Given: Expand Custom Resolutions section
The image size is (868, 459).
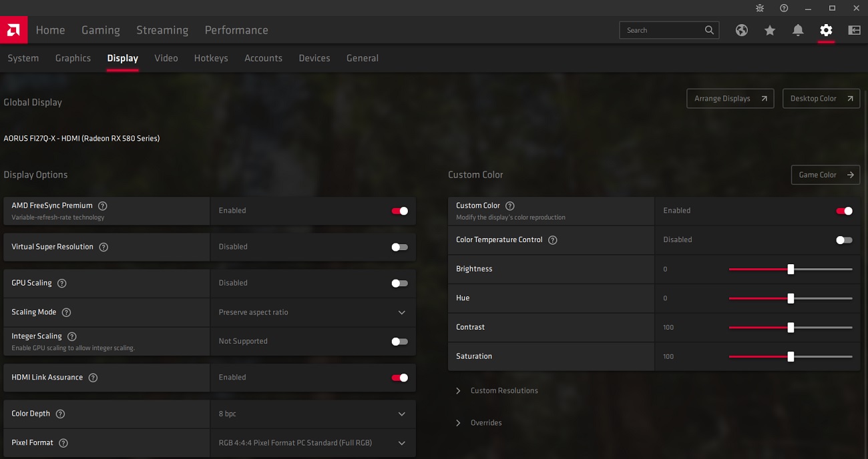Looking at the screenshot, I should (497, 391).
